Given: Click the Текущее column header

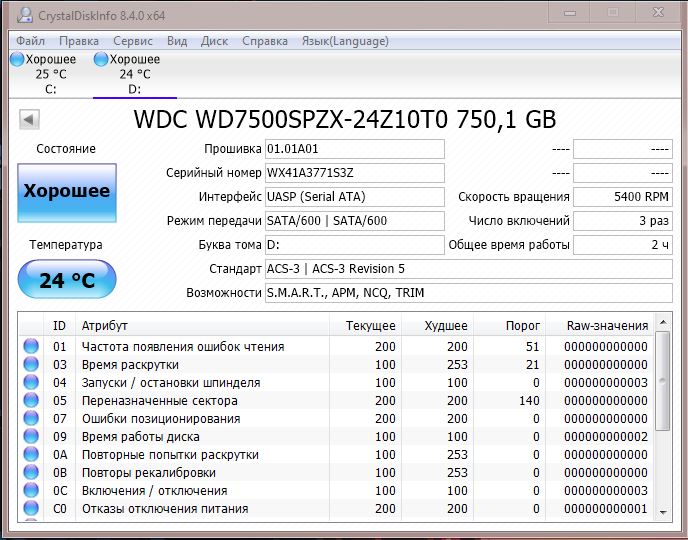Looking at the screenshot, I should pos(365,325).
